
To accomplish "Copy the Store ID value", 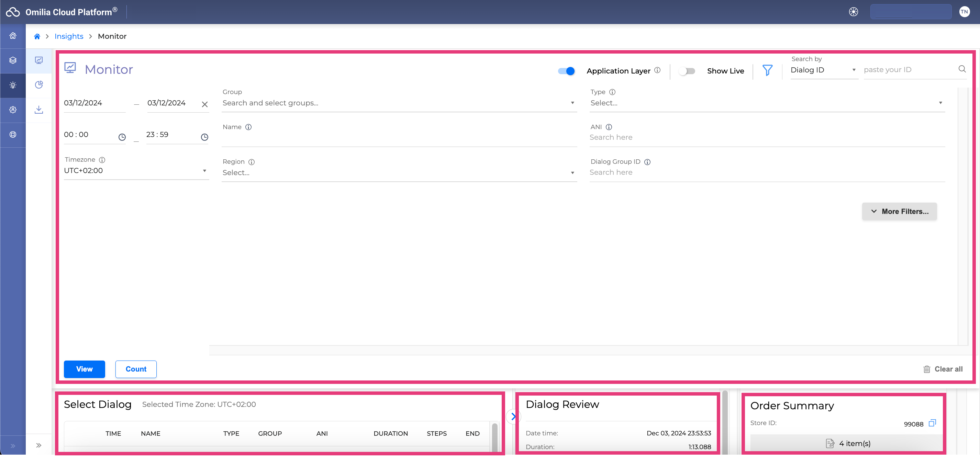I will (932, 423).
